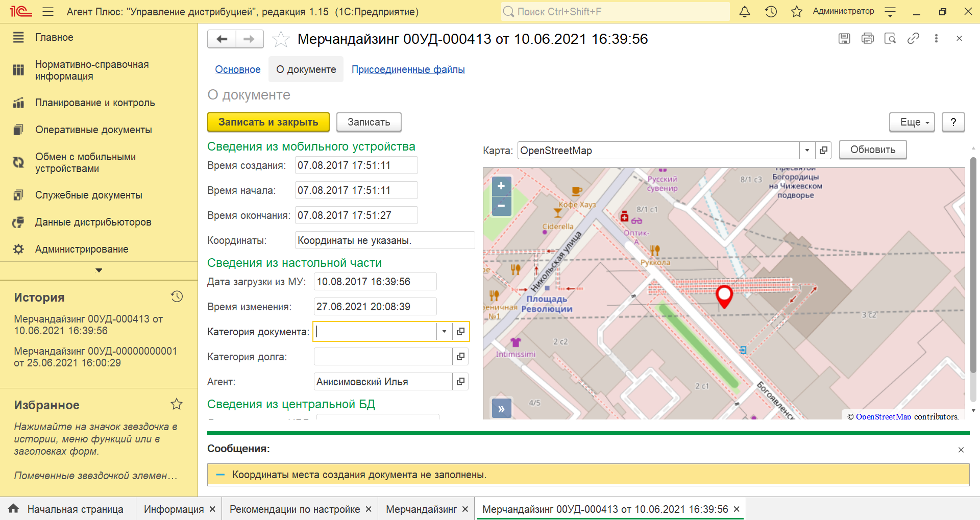Image resolution: width=980 pixels, height=520 pixels.
Task: Expand map overview with » button
Action: tap(501, 408)
